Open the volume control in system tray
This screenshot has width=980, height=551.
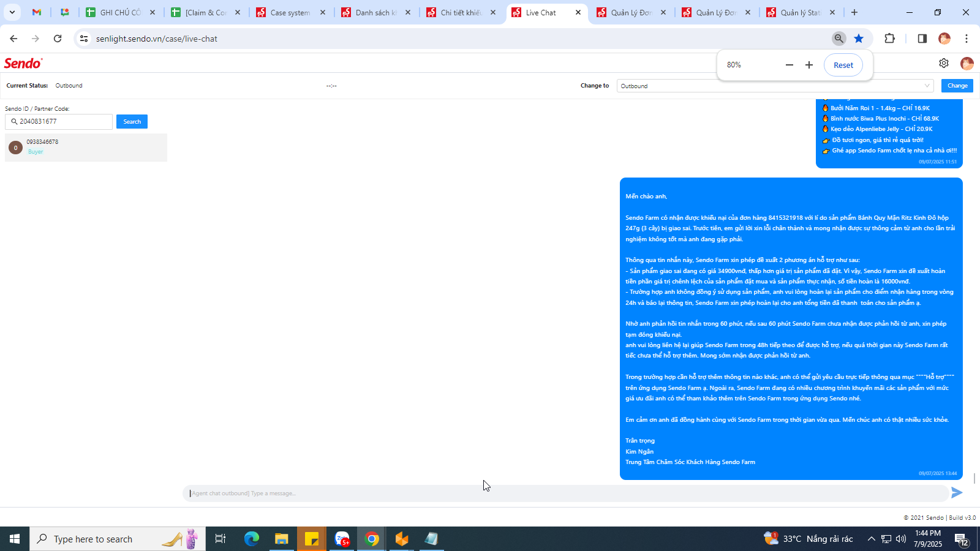(901, 539)
